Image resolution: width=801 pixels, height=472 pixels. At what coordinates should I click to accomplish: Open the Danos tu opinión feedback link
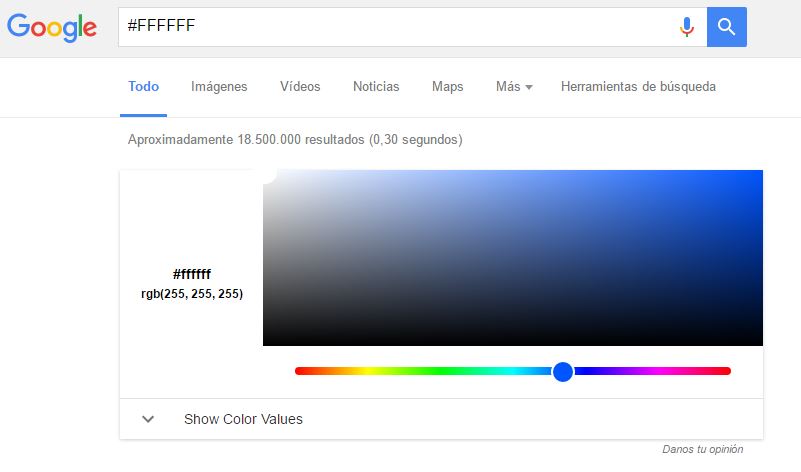[702, 450]
